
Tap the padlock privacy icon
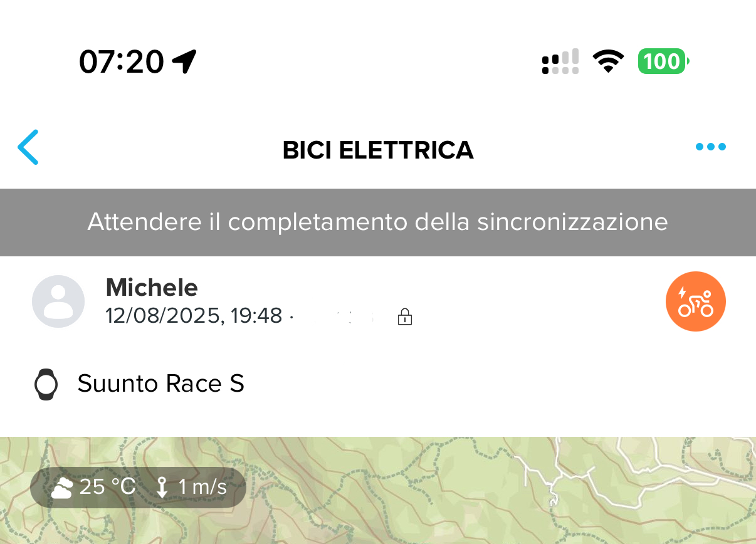(x=405, y=316)
